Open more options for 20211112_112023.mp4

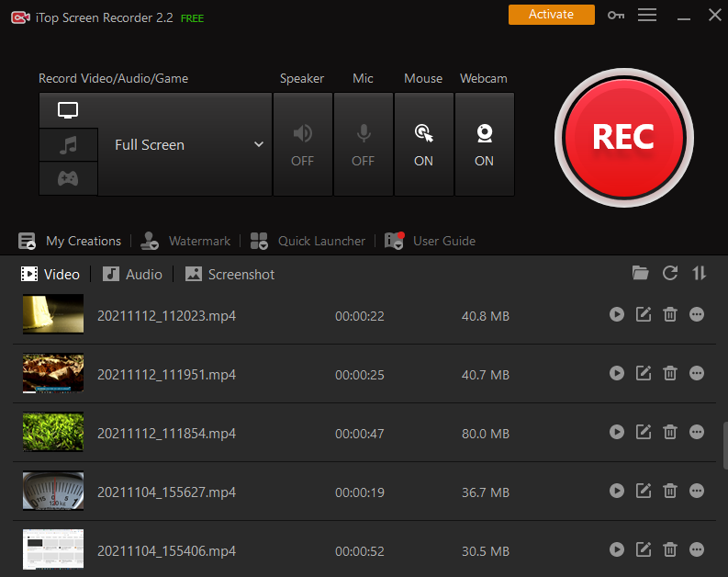[697, 315]
